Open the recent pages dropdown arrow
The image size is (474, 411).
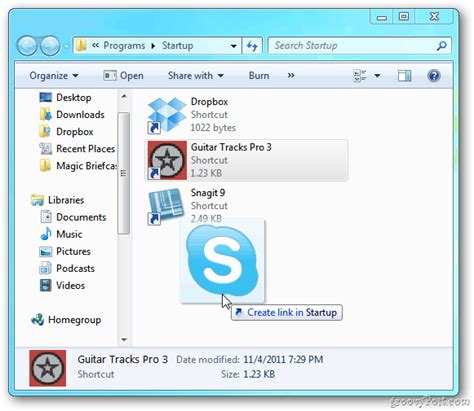[65, 46]
